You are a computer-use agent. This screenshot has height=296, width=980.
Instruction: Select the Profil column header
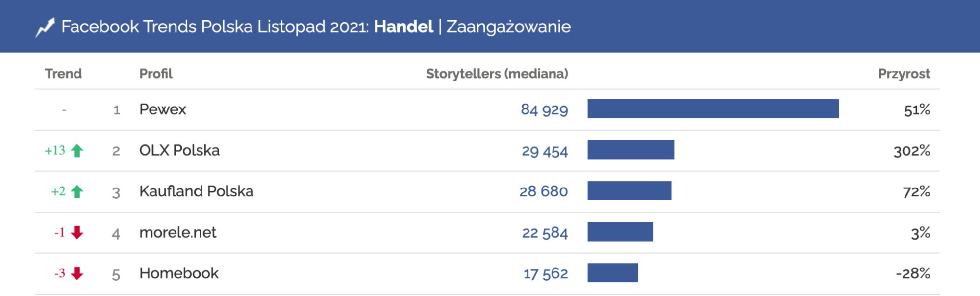coord(156,74)
